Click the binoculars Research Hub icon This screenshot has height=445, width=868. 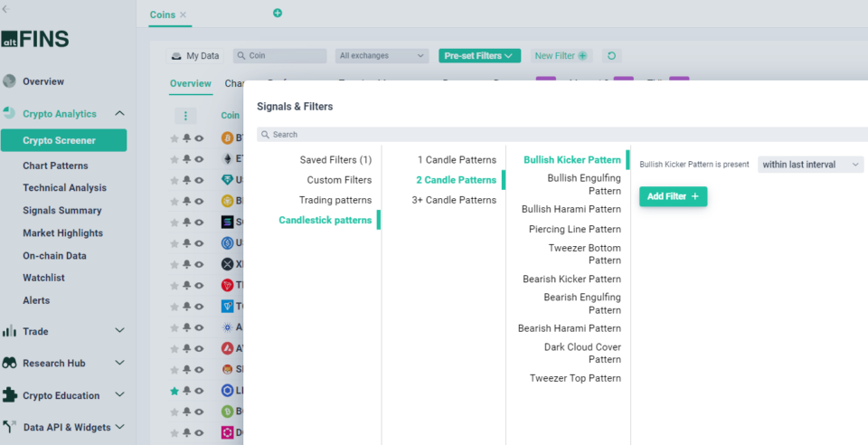[x=10, y=364]
